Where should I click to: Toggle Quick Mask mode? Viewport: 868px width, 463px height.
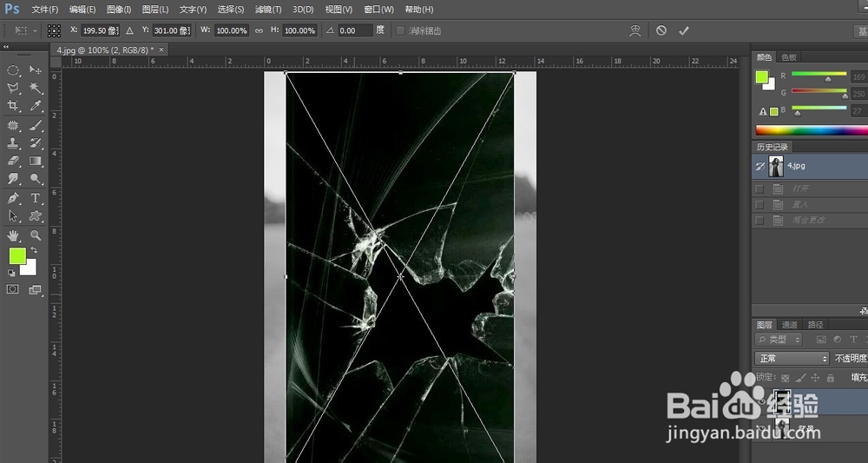coord(13,289)
